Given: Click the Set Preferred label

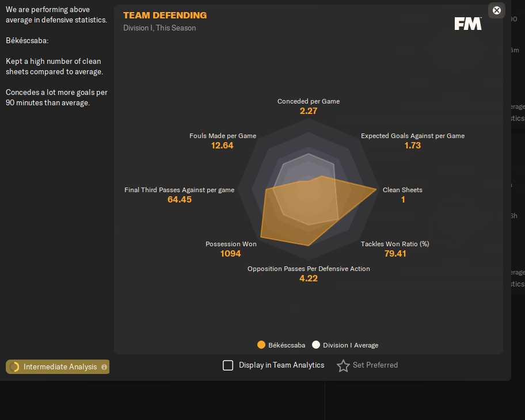Looking at the screenshot, I should point(375,365).
